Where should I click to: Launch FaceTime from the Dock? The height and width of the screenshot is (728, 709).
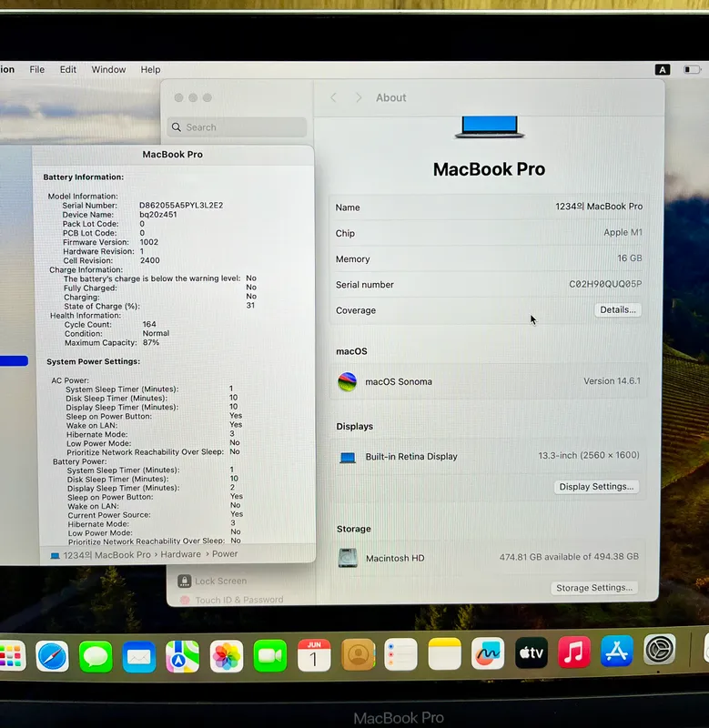pos(269,655)
